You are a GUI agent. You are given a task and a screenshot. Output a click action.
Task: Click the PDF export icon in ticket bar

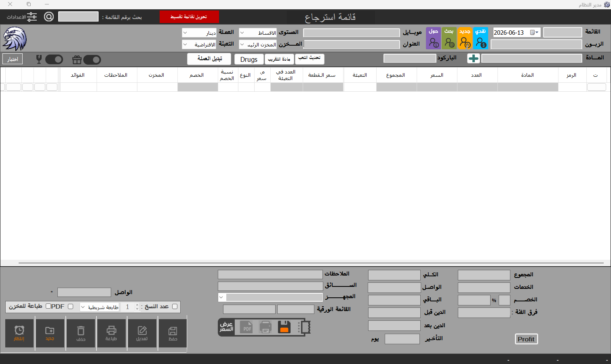point(247,327)
